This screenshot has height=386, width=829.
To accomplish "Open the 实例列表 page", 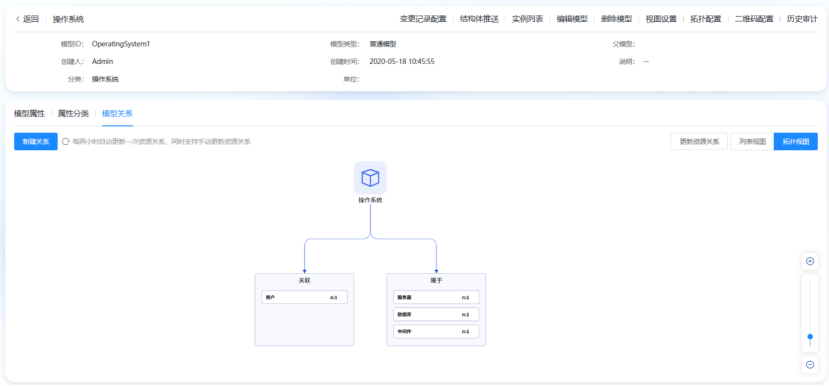I will tap(527, 19).
